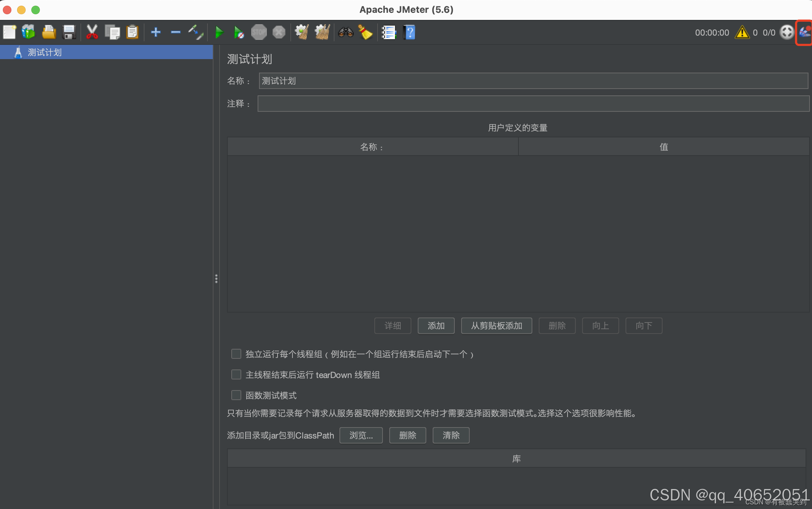Click the 添加 button under variables table
The image size is (812, 509).
(436, 325)
